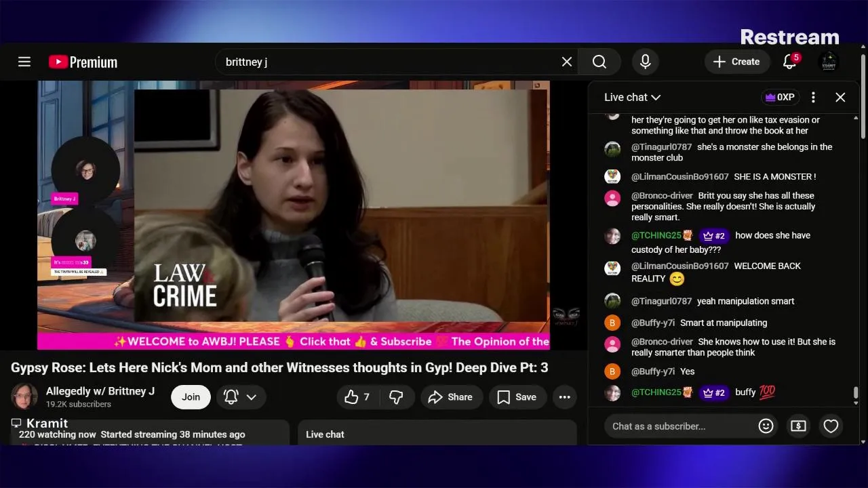Go to YouTube Premium home logo

(83, 62)
